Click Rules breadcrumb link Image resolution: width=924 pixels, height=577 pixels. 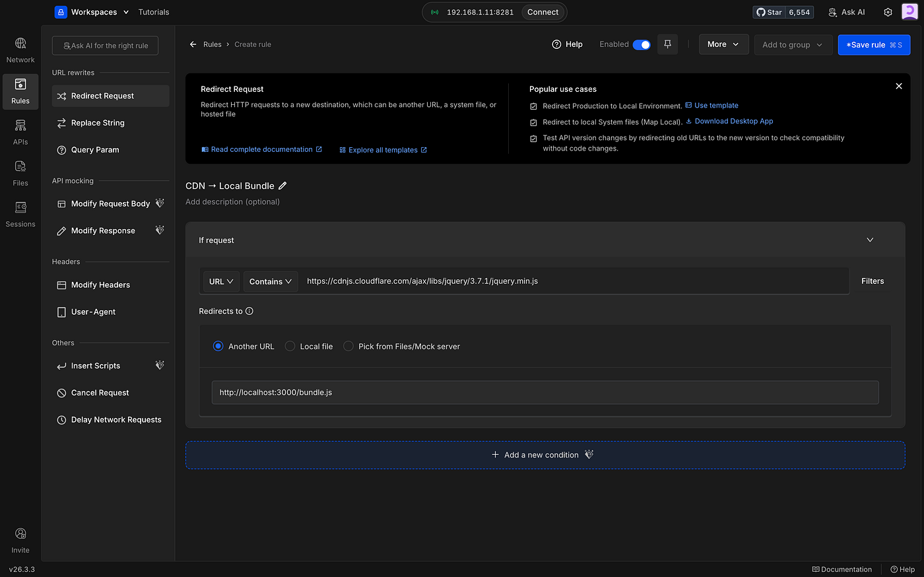pyautogui.click(x=213, y=44)
